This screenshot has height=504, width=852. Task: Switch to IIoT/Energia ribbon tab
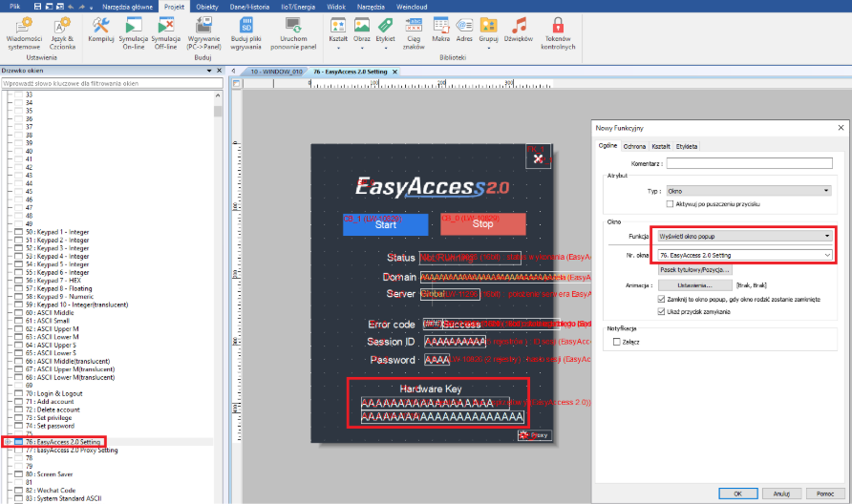(x=298, y=7)
